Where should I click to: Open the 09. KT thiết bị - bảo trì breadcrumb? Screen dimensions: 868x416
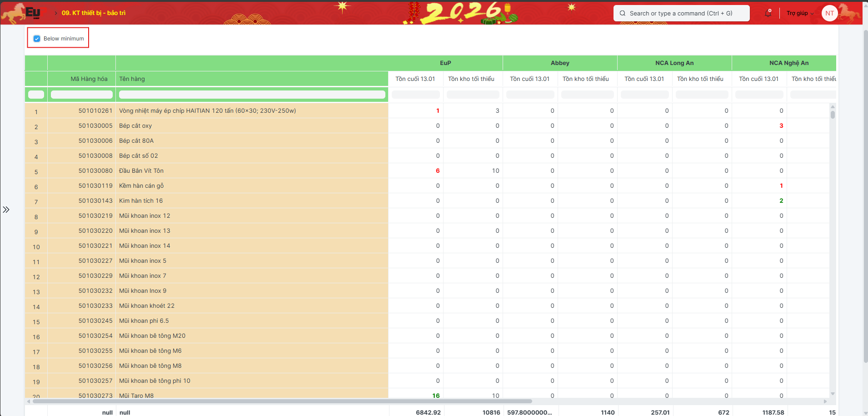point(93,13)
